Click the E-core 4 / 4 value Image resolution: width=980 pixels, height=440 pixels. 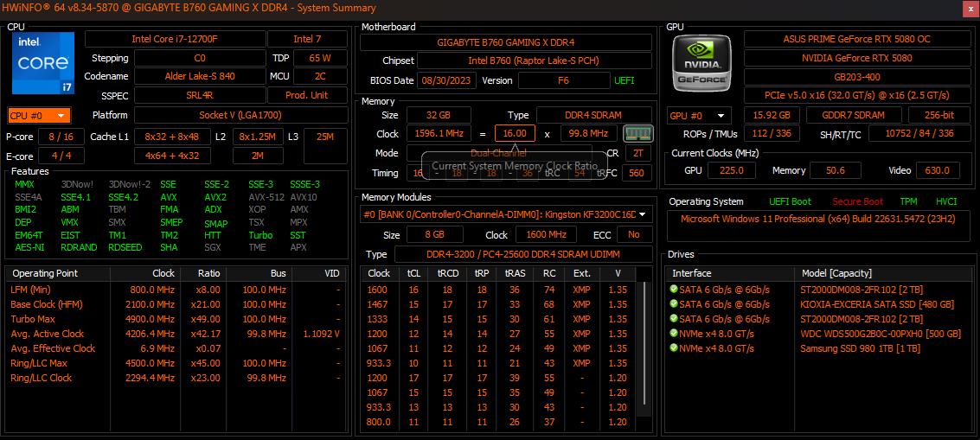click(x=61, y=156)
